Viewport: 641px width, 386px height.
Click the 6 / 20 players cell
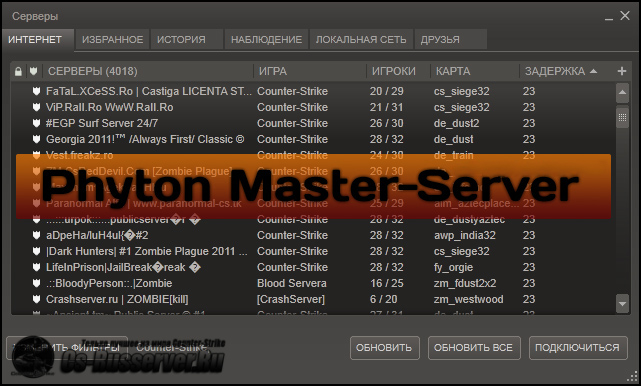coord(383,299)
